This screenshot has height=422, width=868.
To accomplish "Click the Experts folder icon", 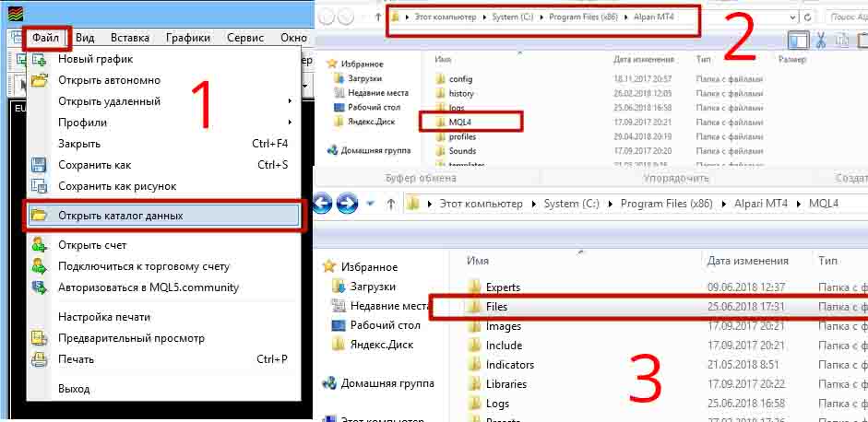I will 475,287.
